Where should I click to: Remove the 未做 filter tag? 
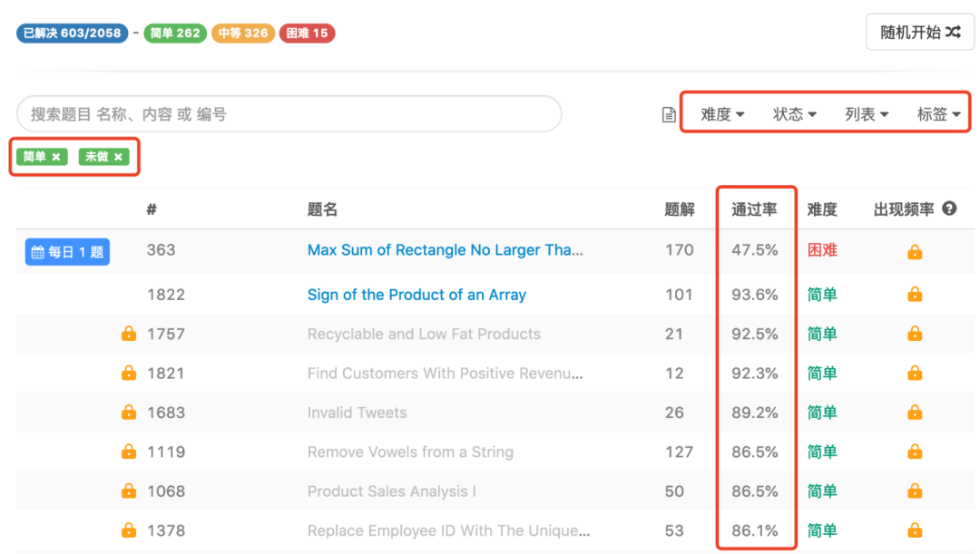click(x=118, y=157)
